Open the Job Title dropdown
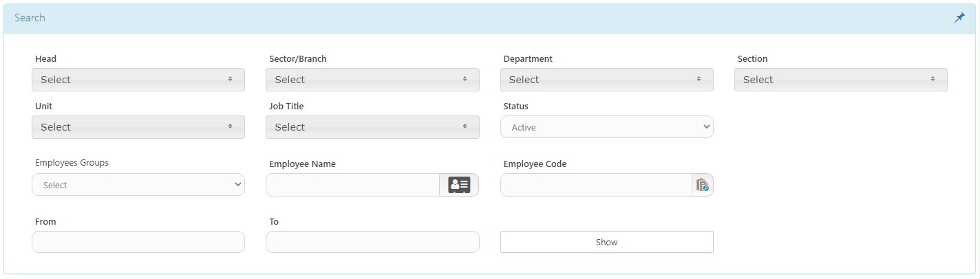Image resolution: width=980 pixels, height=279 pixels. pyautogui.click(x=372, y=127)
